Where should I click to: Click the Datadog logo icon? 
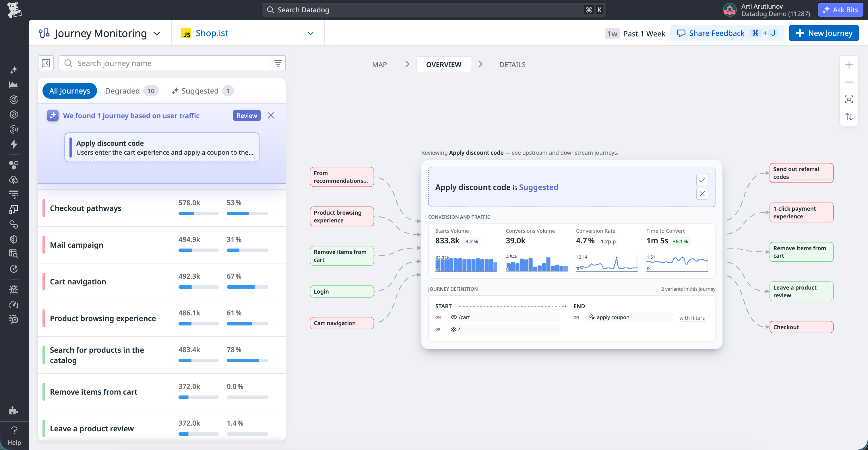click(x=14, y=10)
